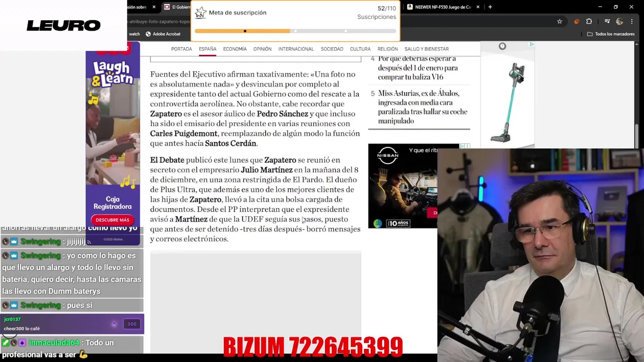Click the Nissan logo in the ad
Screen dimensions: 644x362
tap(388, 154)
